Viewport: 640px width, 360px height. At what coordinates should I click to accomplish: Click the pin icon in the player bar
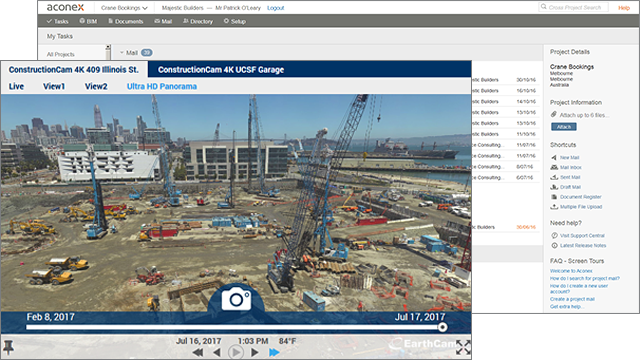9,347
